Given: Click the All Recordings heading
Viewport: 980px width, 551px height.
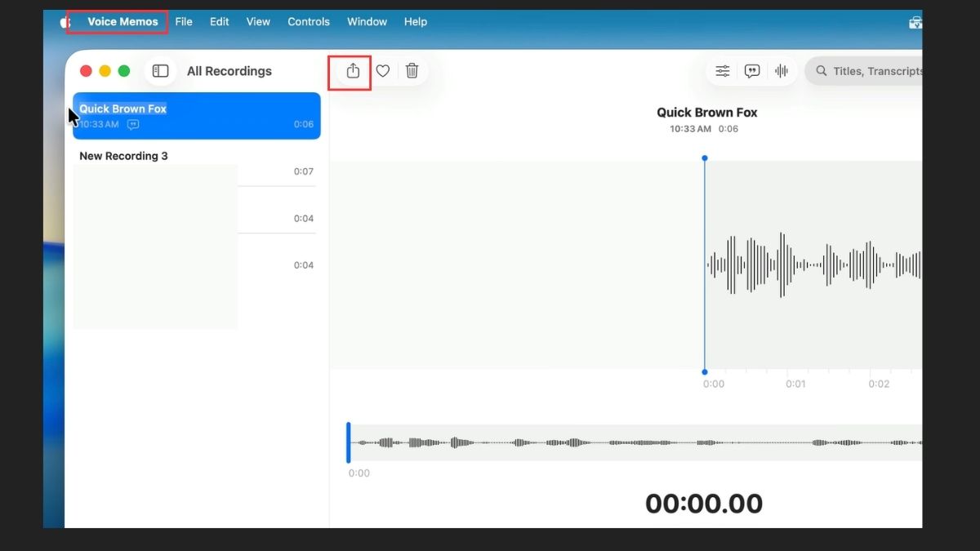Looking at the screenshot, I should click(229, 71).
